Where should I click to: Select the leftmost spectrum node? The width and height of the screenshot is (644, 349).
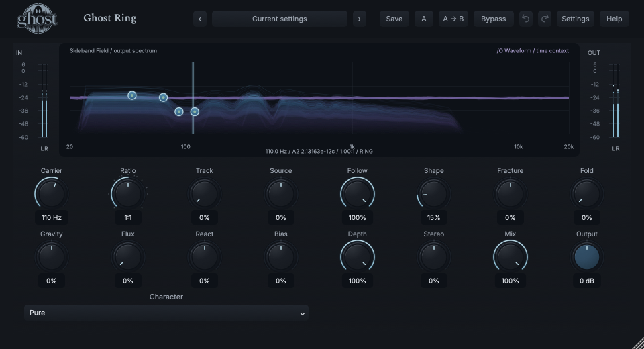[132, 95]
